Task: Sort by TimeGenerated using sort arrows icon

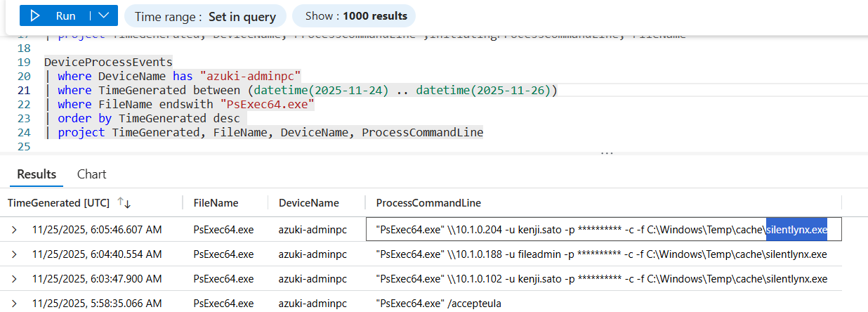Action: point(124,203)
